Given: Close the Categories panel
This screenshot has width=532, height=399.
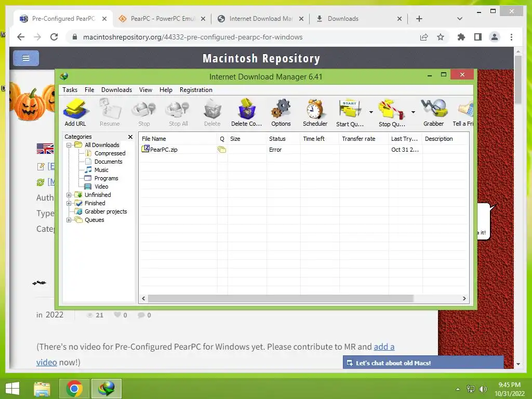Looking at the screenshot, I should (130, 137).
